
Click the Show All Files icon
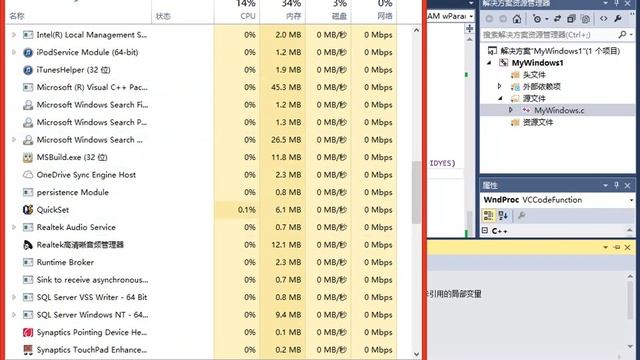click(586, 19)
